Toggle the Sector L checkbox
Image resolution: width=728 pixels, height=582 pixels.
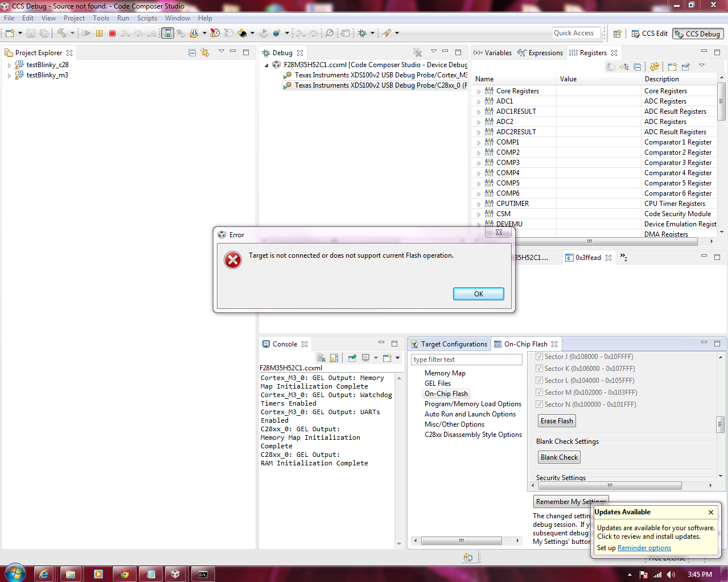coord(539,381)
